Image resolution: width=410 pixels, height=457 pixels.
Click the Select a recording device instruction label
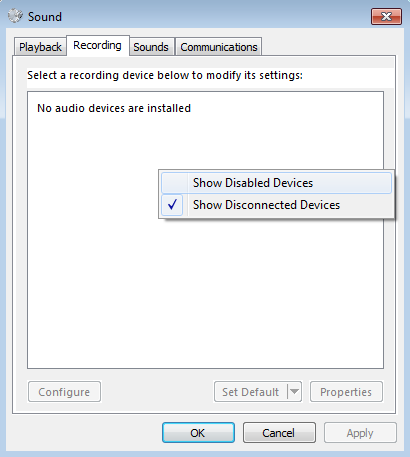tap(165, 75)
